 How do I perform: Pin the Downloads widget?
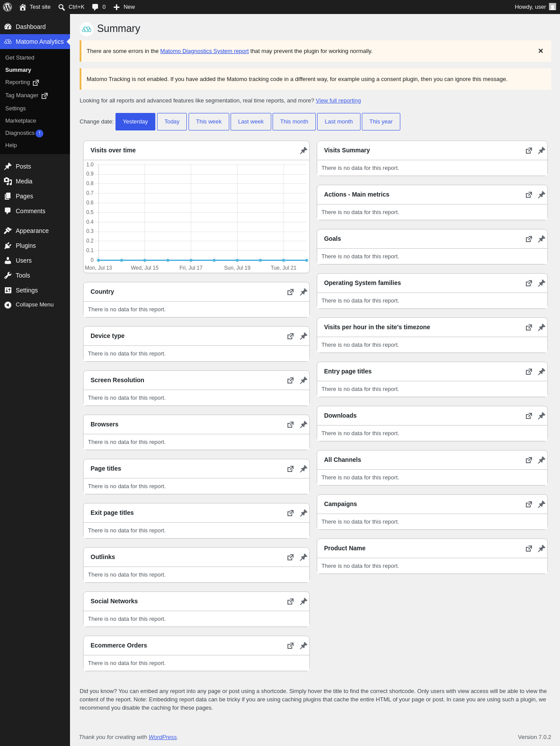click(542, 416)
